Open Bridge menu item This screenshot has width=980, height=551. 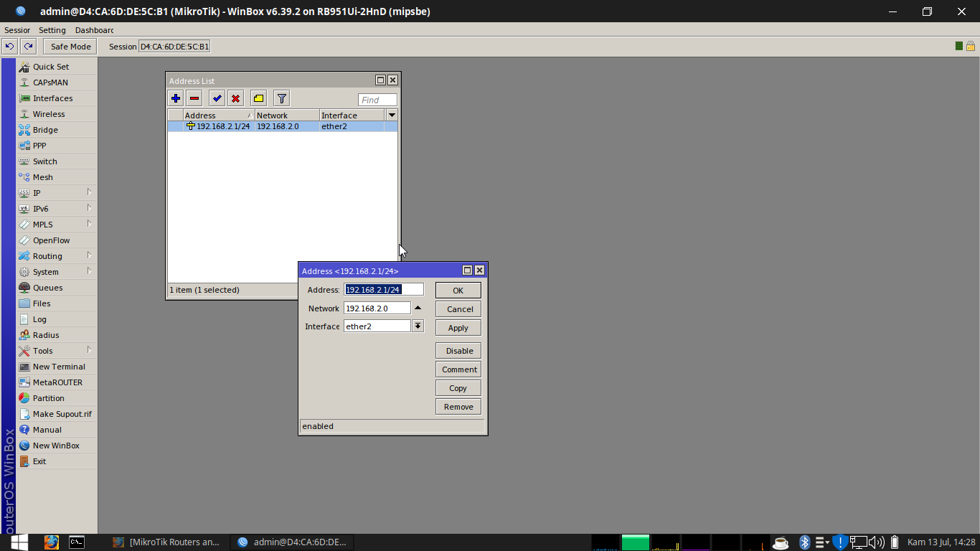point(57,130)
